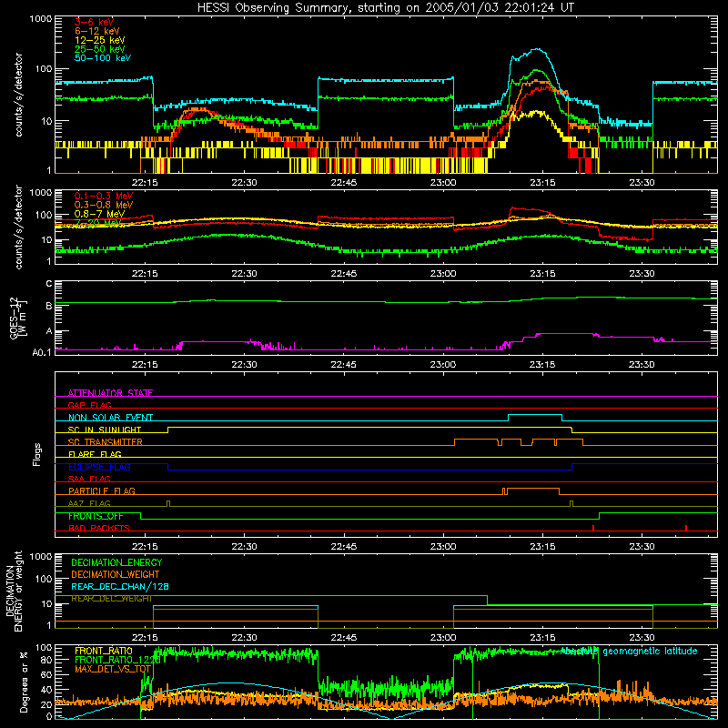728x728 pixels.
Task: Select the SAA_FLAG label
Action: click(89, 479)
